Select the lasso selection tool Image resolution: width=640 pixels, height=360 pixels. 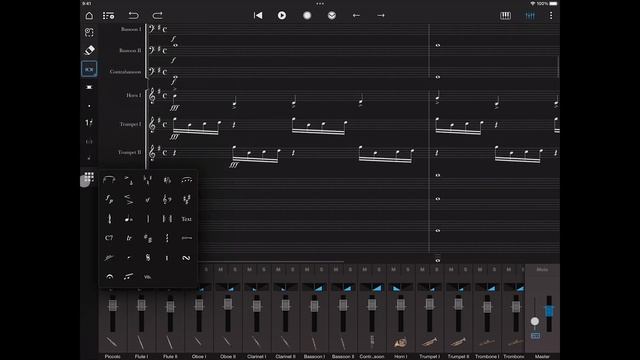click(89, 32)
